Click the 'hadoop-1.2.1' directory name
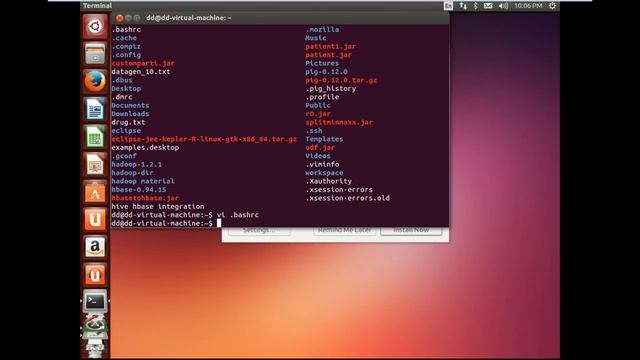This screenshot has width=640, height=360. tap(136, 164)
